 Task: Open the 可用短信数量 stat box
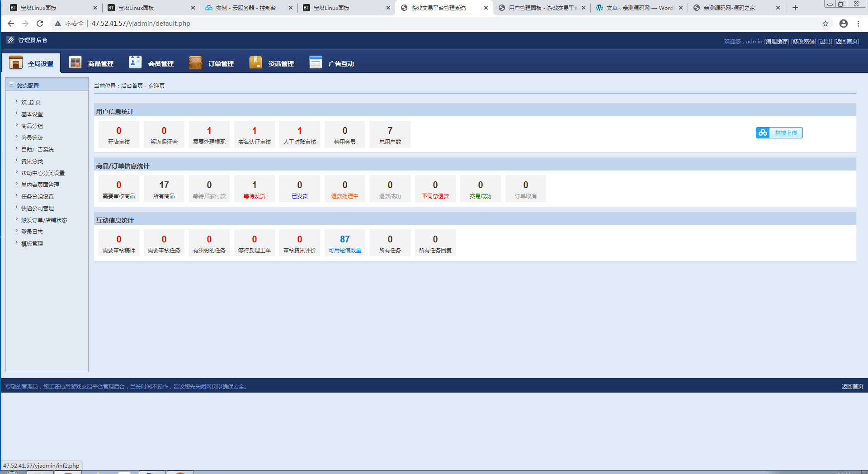point(345,243)
